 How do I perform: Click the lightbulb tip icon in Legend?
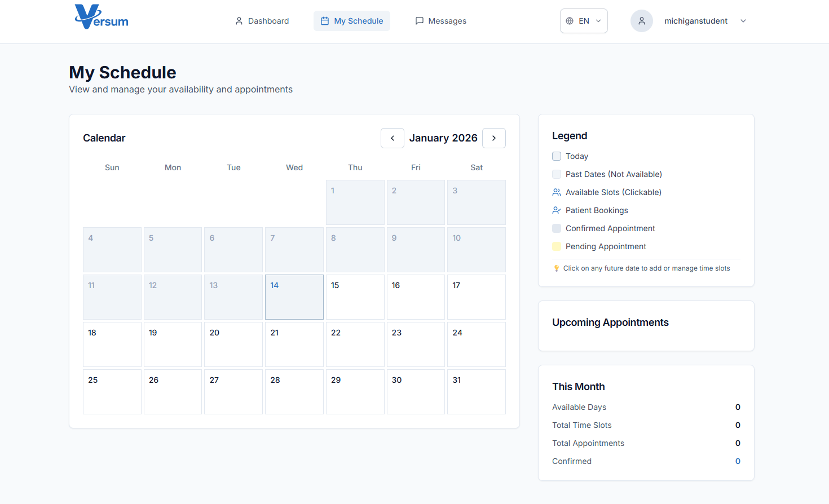click(558, 268)
